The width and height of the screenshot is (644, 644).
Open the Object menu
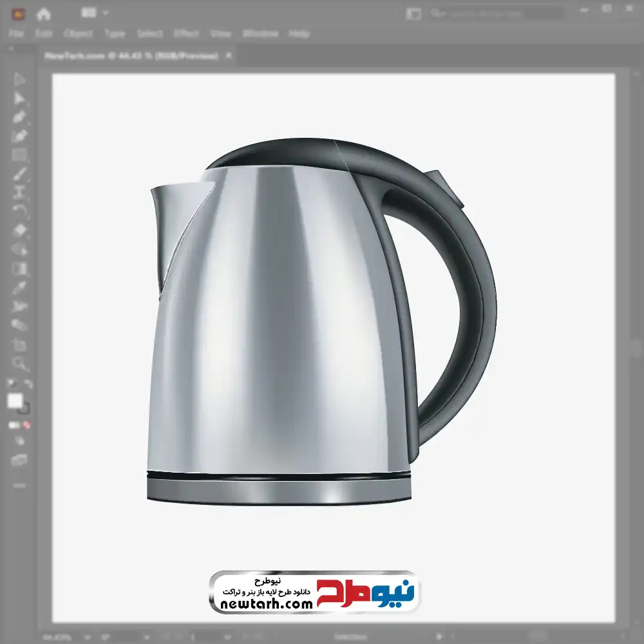(77, 33)
